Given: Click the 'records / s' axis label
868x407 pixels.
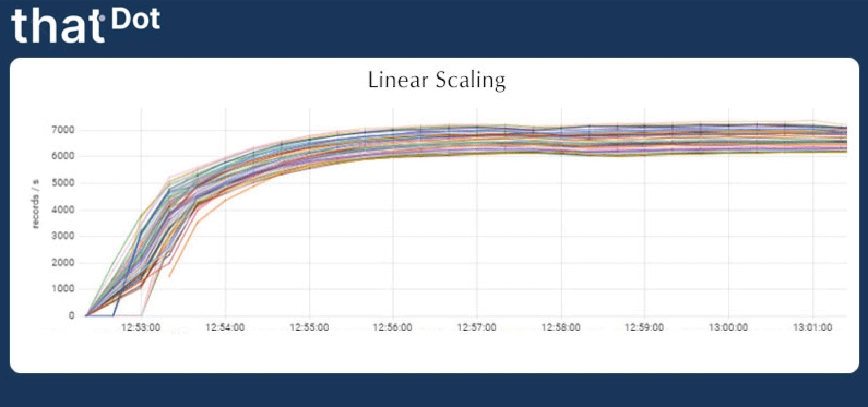Looking at the screenshot, I should [36, 203].
